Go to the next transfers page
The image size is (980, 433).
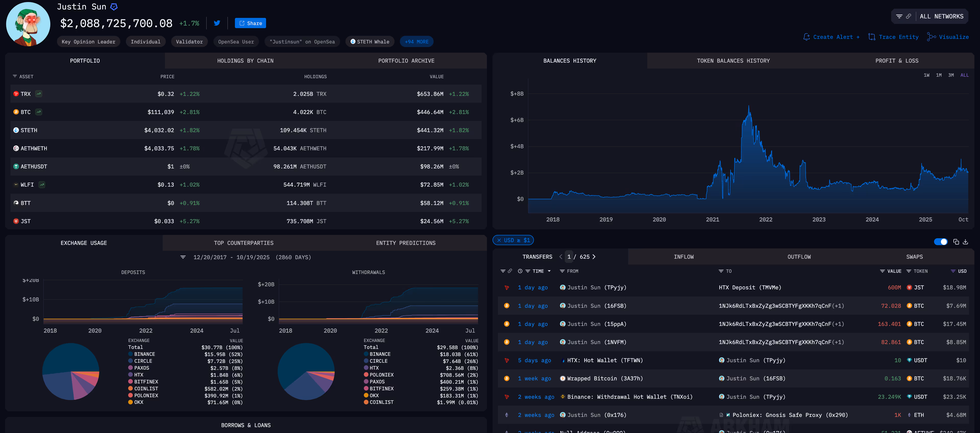coord(594,257)
